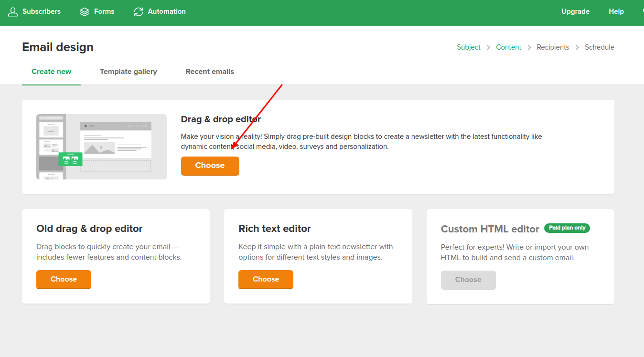
Task: Choose the Rich text editor
Action: coord(266,279)
